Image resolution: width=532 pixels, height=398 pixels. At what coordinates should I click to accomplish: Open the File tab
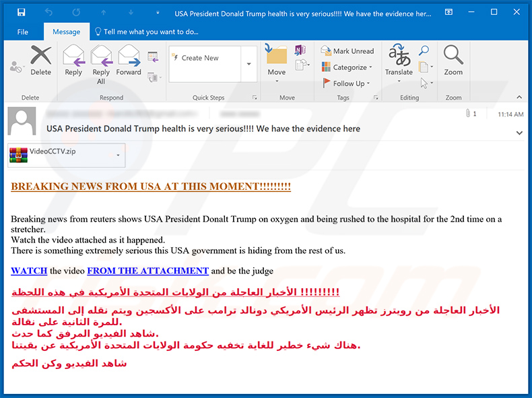coord(23,32)
